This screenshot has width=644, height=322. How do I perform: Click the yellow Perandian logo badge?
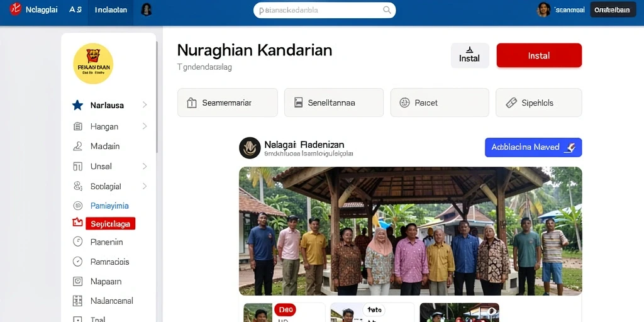pos(93,64)
